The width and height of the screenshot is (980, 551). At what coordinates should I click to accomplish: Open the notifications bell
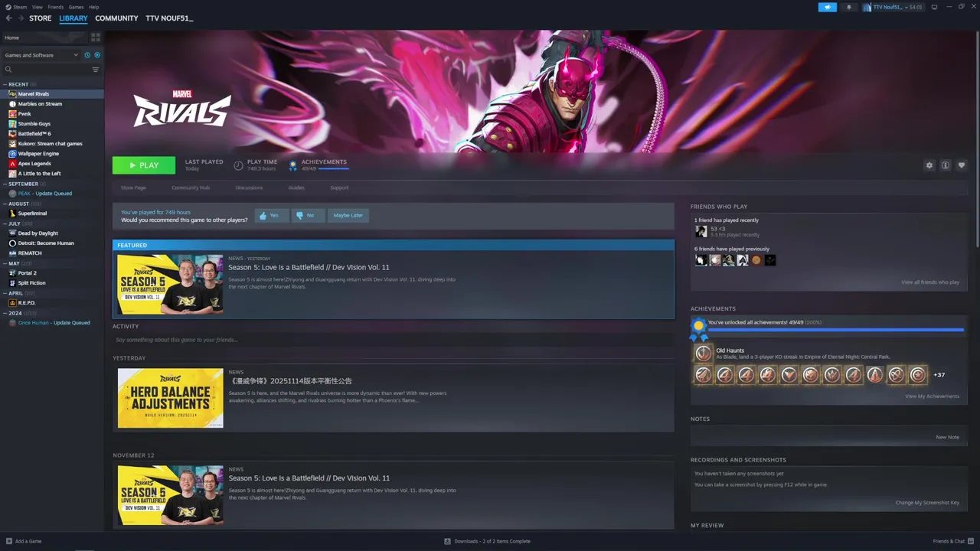848,7
